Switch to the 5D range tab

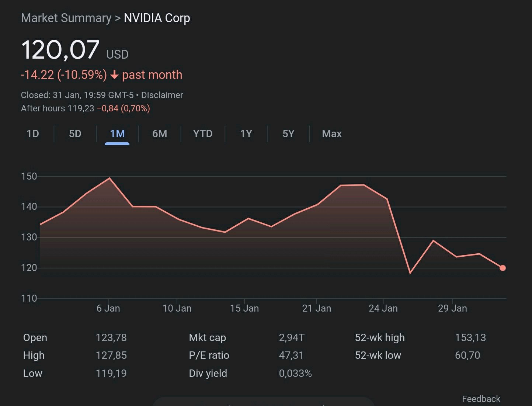pos(75,133)
